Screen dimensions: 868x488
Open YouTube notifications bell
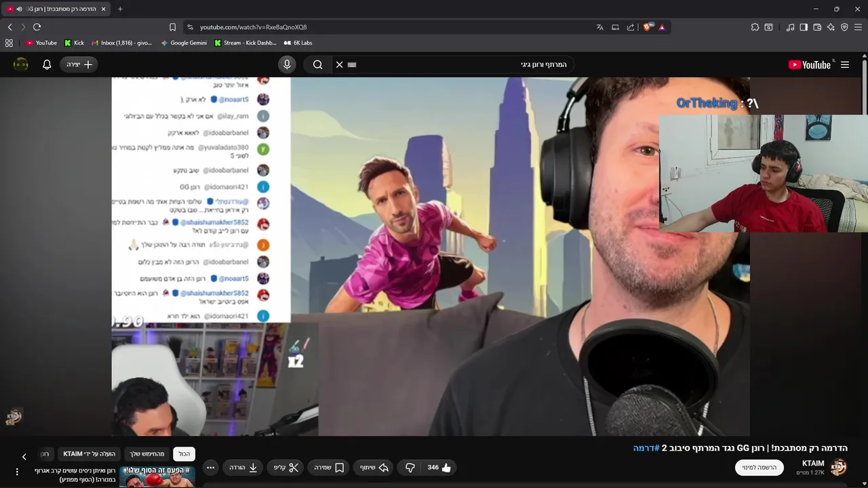[47, 64]
